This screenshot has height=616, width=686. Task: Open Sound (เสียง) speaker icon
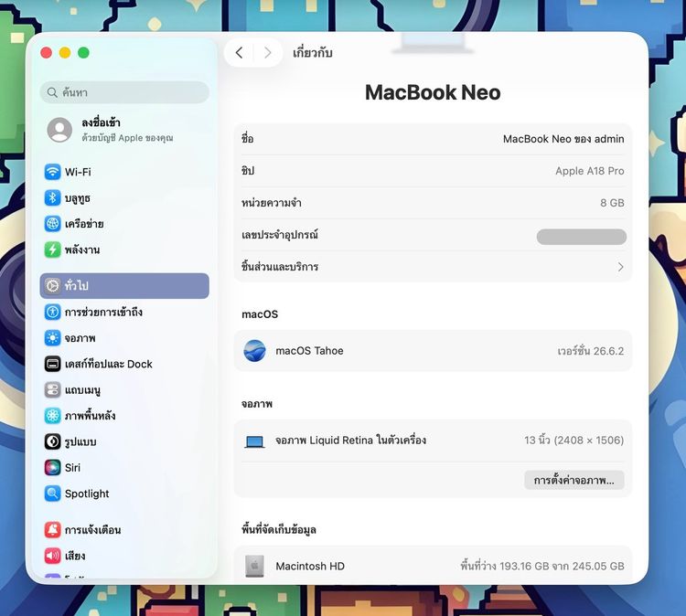52,556
